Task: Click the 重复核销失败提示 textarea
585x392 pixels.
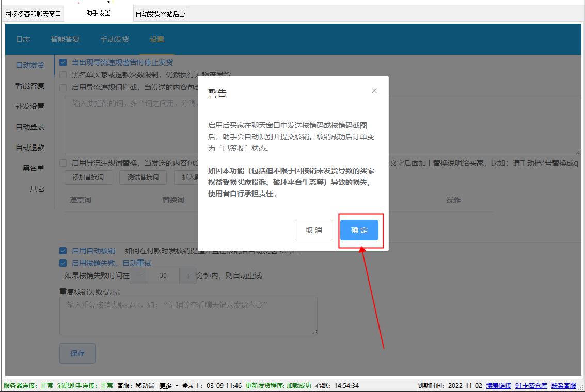Action: point(188,316)
